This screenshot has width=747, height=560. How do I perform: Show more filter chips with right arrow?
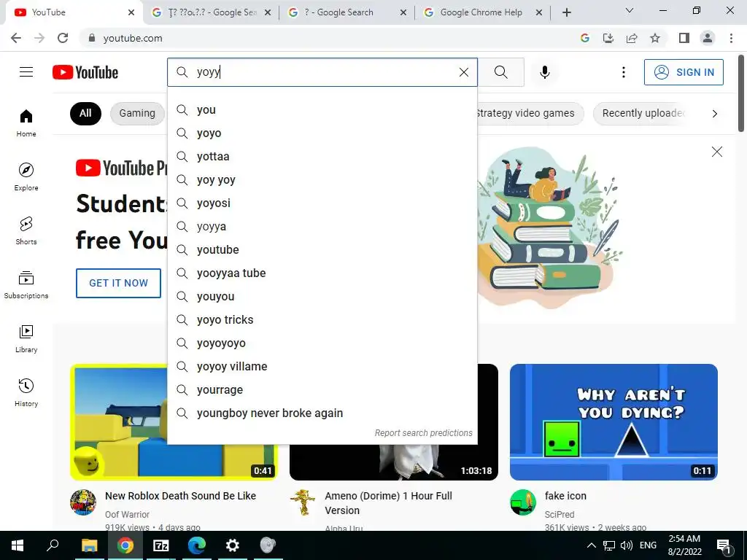point(714,113)
